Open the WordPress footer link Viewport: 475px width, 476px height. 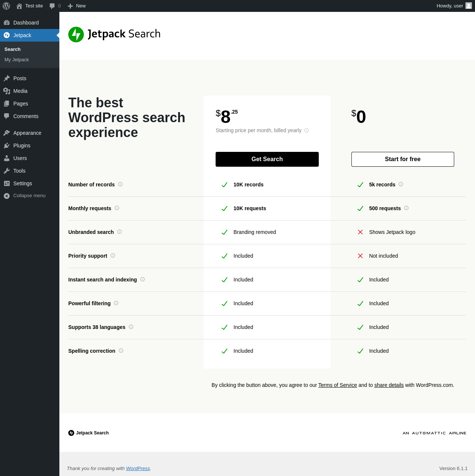138,469
